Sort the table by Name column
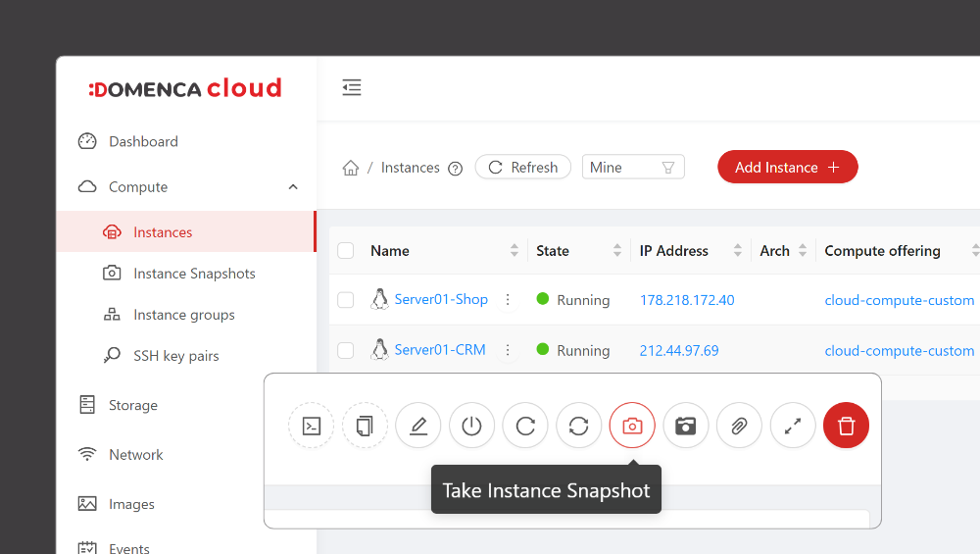This screenshot has width=980, height=554. coord(514,251)
